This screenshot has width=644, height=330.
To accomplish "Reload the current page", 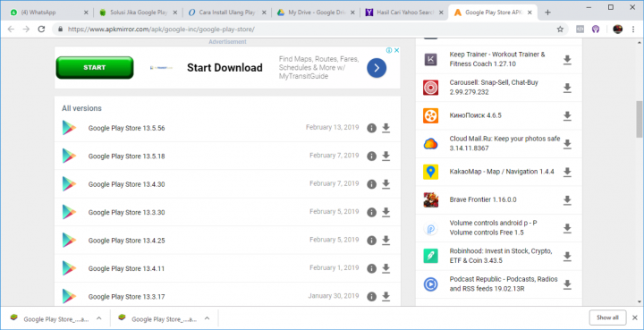I will coord(41,30).
